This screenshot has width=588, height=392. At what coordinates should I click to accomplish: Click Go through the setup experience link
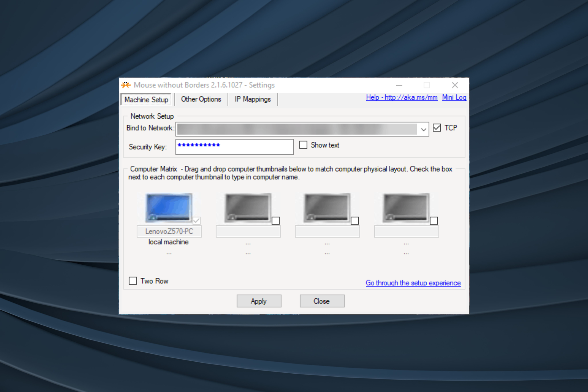click(414, 282)
